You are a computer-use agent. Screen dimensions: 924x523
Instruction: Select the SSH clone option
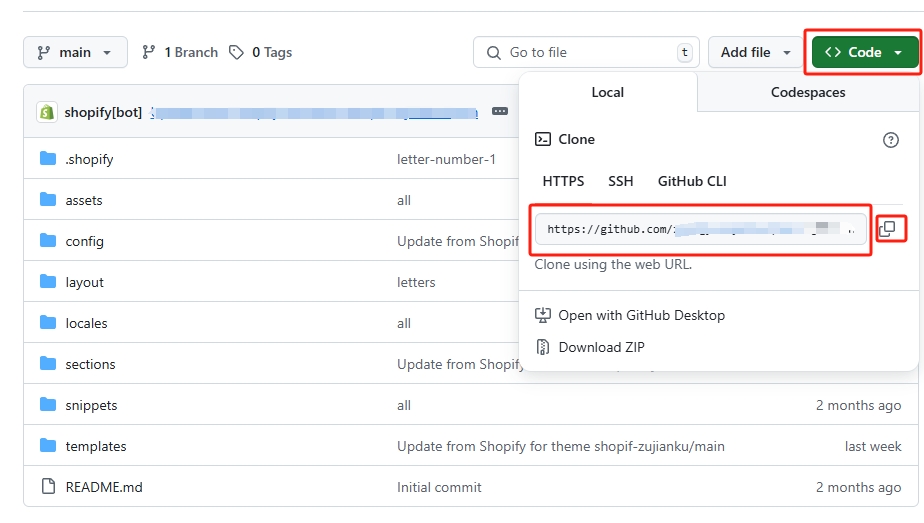[x=621, y=181]
